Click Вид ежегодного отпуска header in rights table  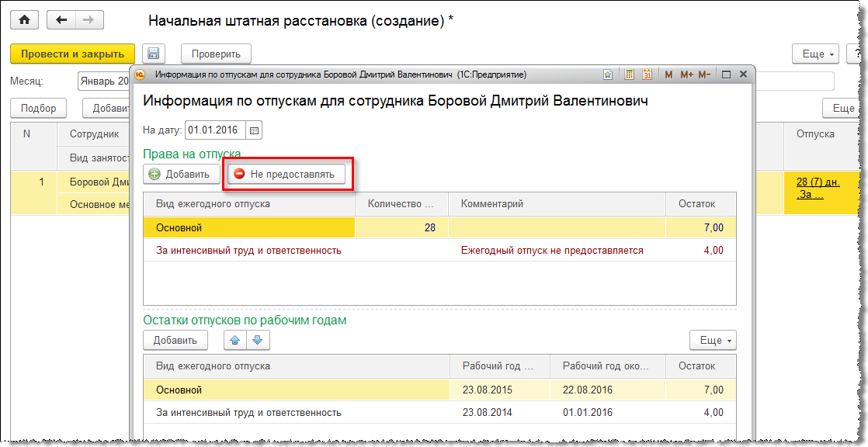249,203
